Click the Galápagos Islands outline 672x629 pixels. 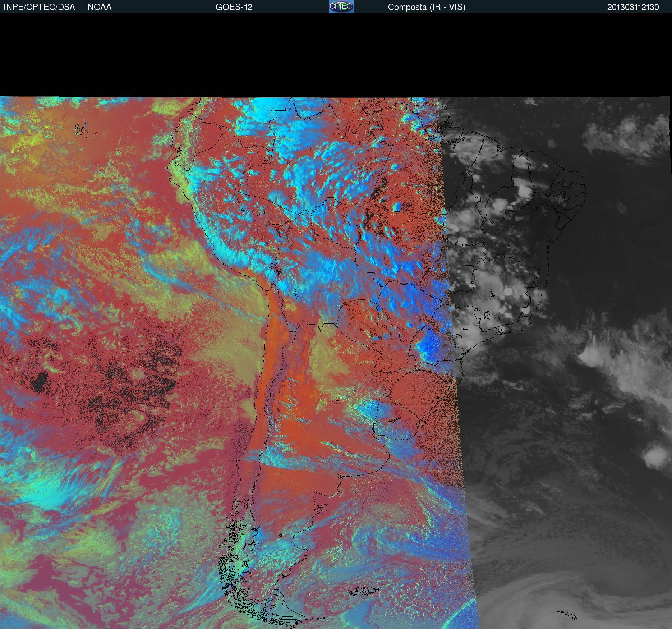point(83,130)
